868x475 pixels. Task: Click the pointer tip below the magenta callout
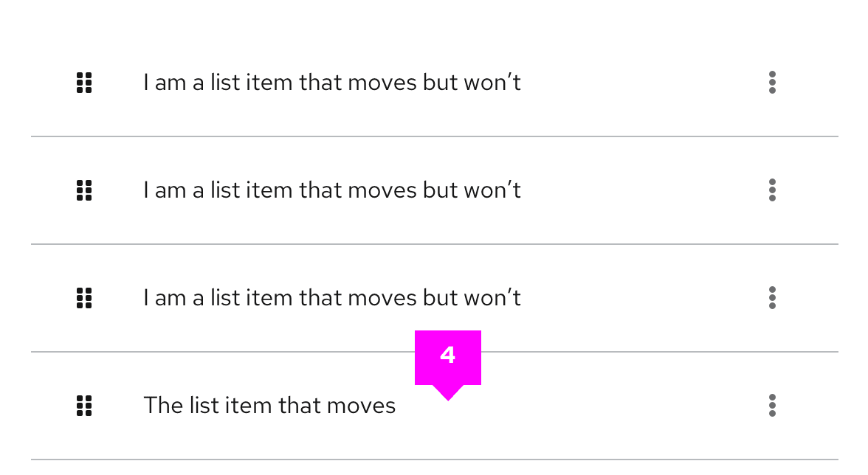pyautogui.click(x=448, y=395)
